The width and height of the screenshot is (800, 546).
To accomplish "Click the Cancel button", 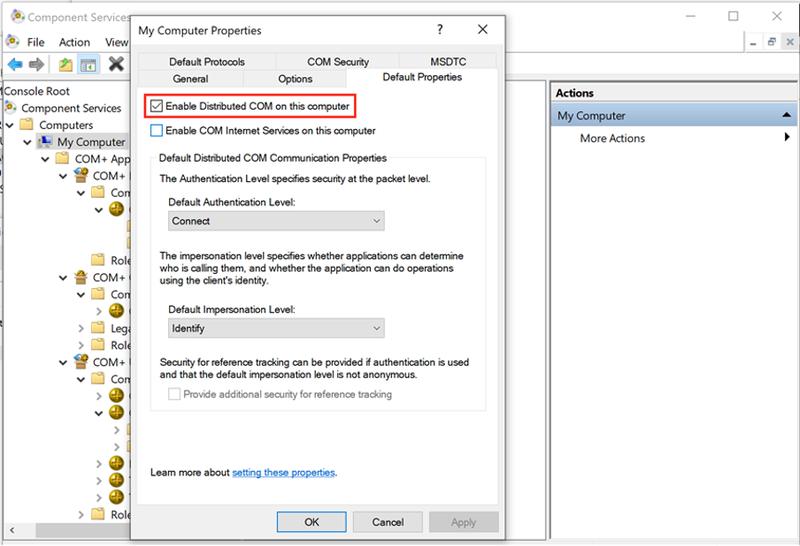I will pos(388,522).
